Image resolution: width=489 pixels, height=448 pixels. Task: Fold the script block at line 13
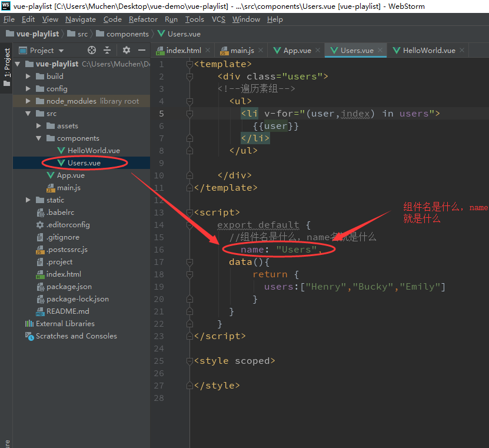pyautogui.click(x=189, y=213)
